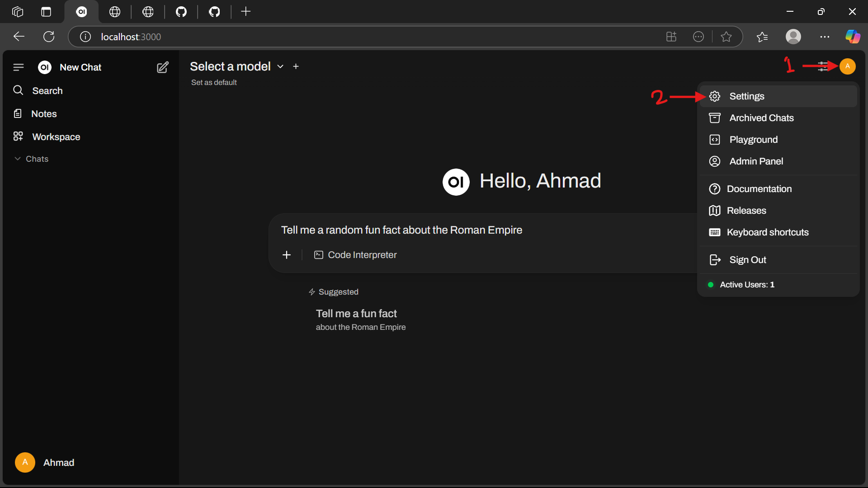Select Settings from the user menu

746,96
